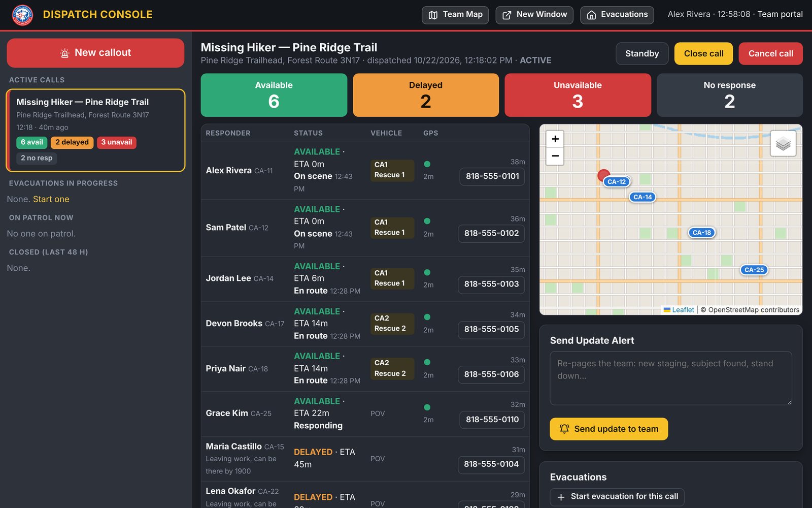Click the red incident pin on map
This screenshot has height=508, width=812.
[x=603, y=176]
